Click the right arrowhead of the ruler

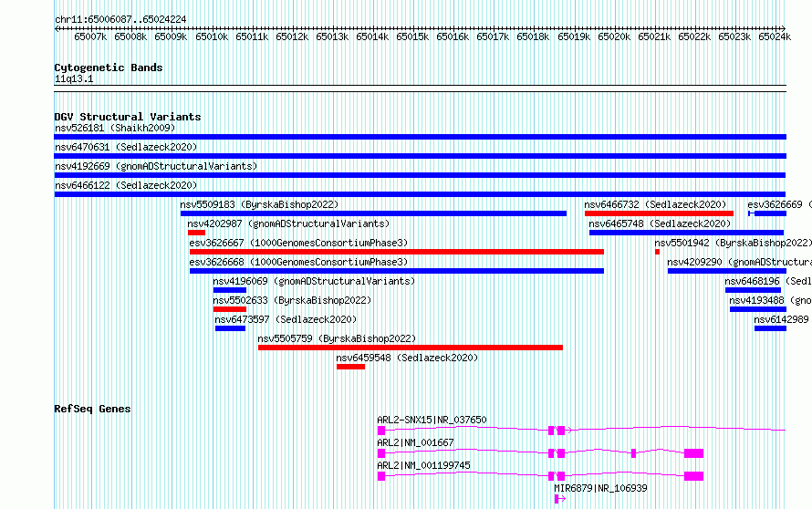(783, 28)
